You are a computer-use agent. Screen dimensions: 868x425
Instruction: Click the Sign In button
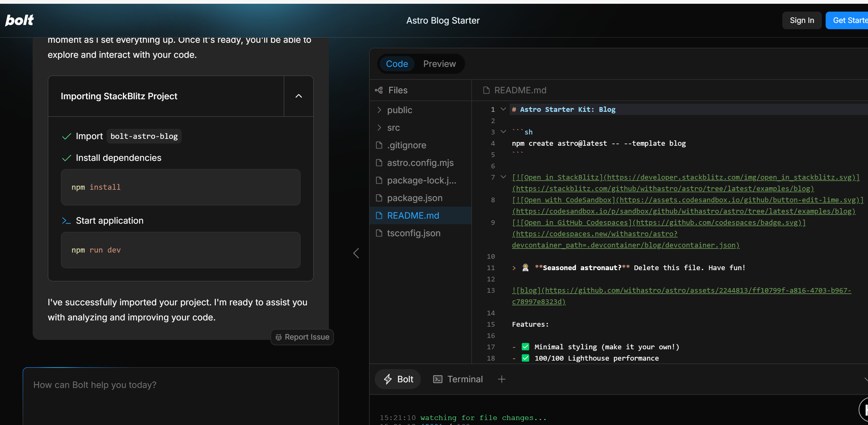click(x=801, y=20)
